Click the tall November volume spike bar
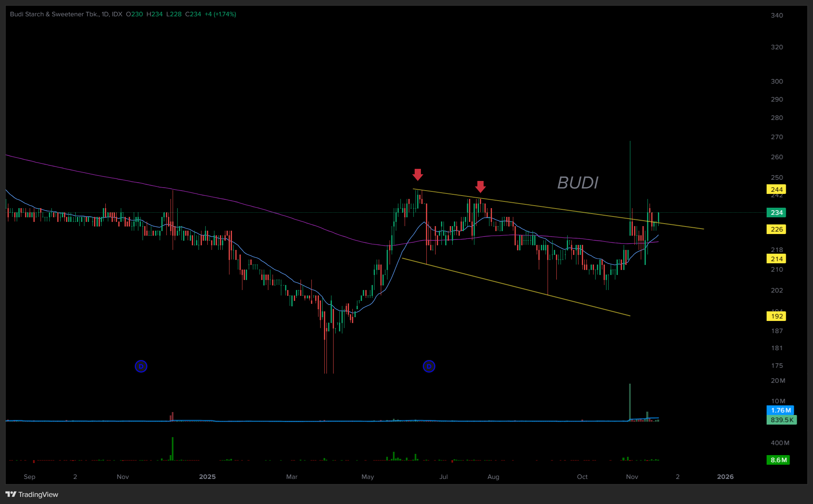Screen dimensions: 813x504 [630, 401]
